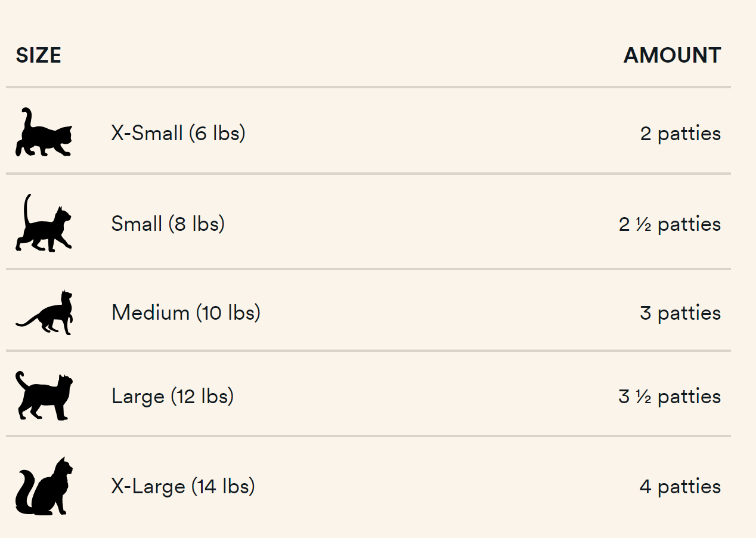The height and width of the screenshot is (538, 756).
Task: Click the 2 ½ patties amount
Action: (x=670, y=224)
